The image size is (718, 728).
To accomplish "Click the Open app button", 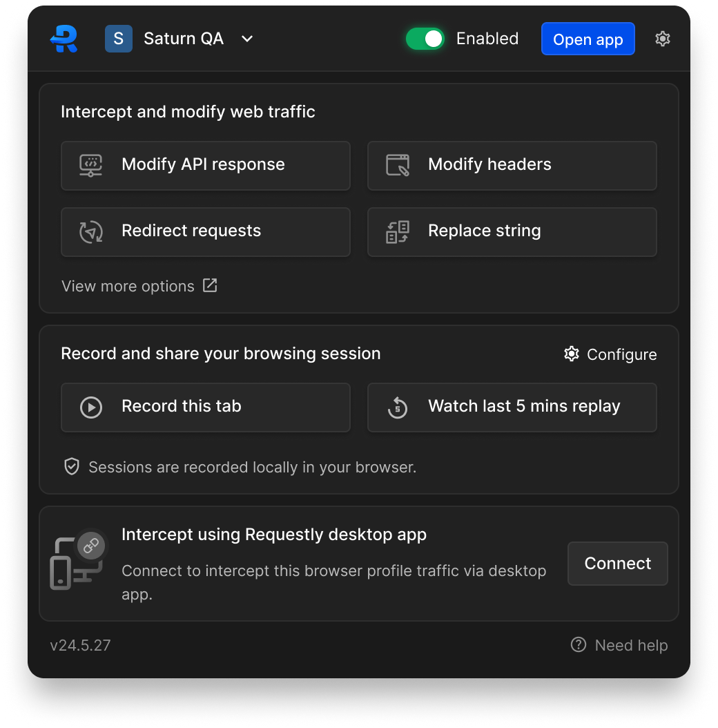I will tap(588, 39).
